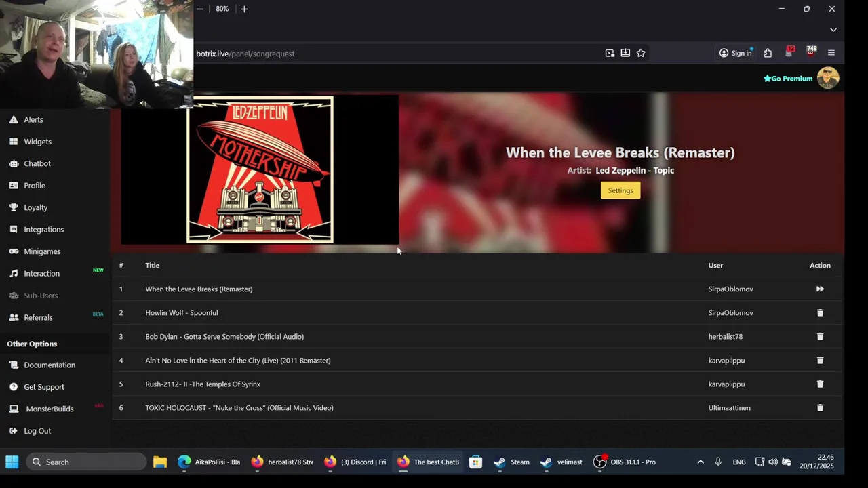The width and height of the screenshot is (868, 488).
Task: Remove TOXIC HOLOCAUST Nuke the Cross request
Action: pos(820,407)
